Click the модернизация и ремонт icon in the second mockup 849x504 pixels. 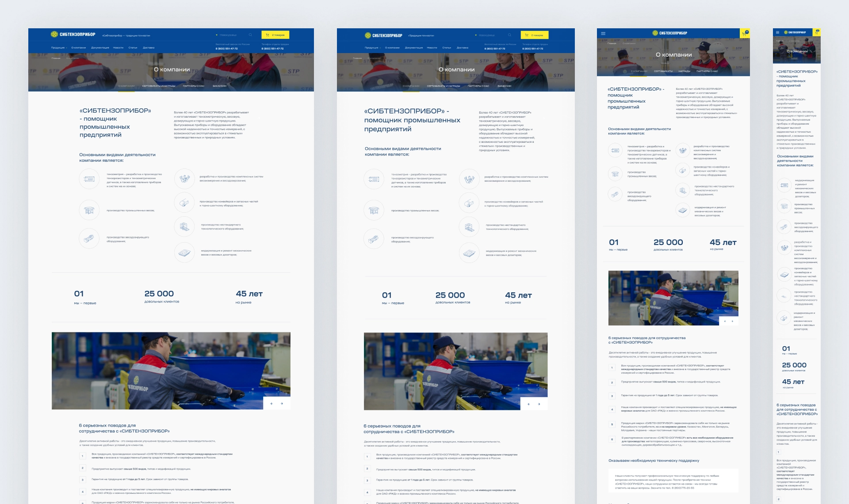click(469, 253)
